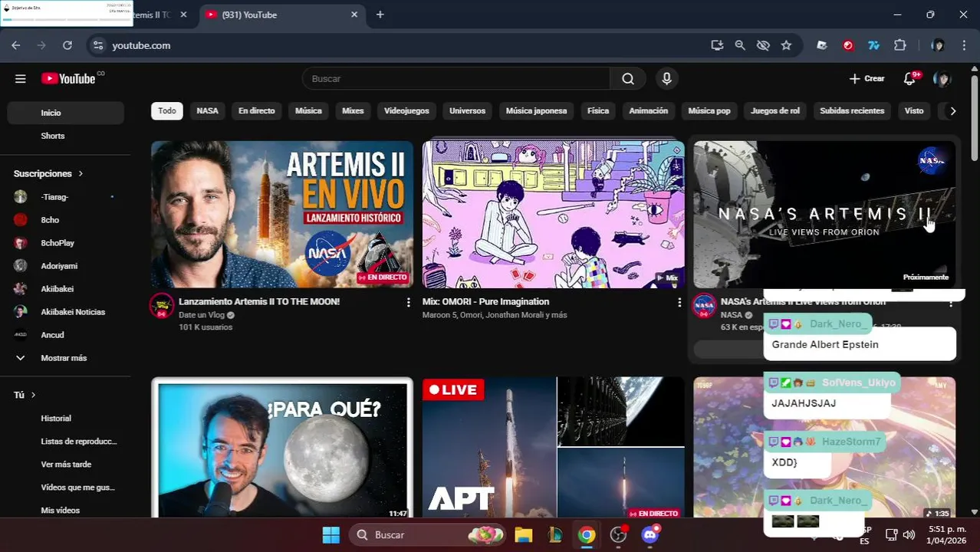Screen dimensions: 980x552
Task: View site information icon in address bar
Action: point(98,45)
